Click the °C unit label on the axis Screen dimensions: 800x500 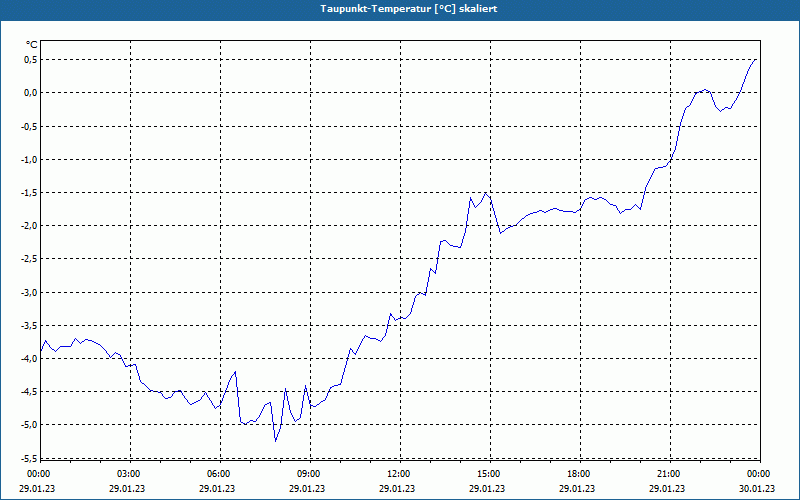click(x=32, y=45)
